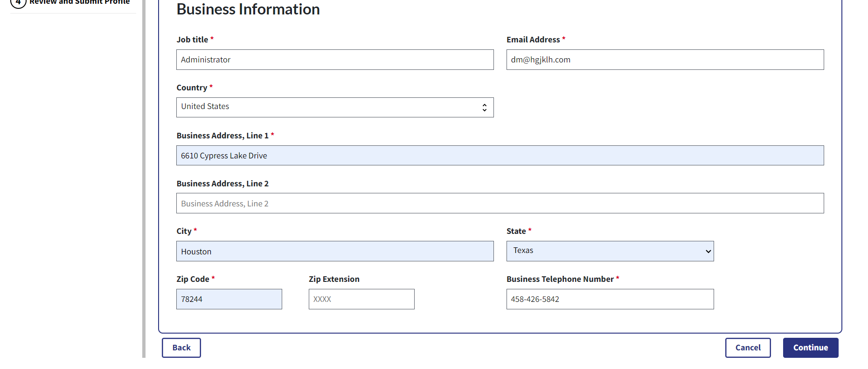The width and height of the screenshot is (868, 369).
Task: Click the Country field up-down arrows icon
Action: coord(485,108)
